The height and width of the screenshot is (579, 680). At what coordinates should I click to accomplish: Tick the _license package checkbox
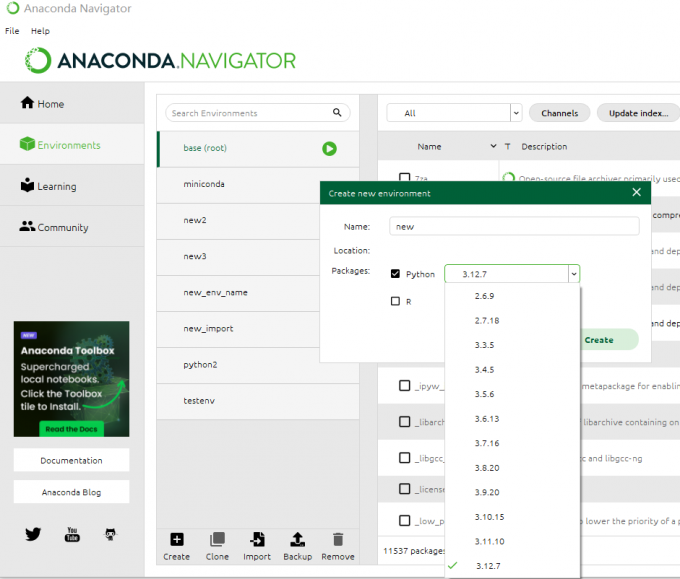(x=404, y=489)
